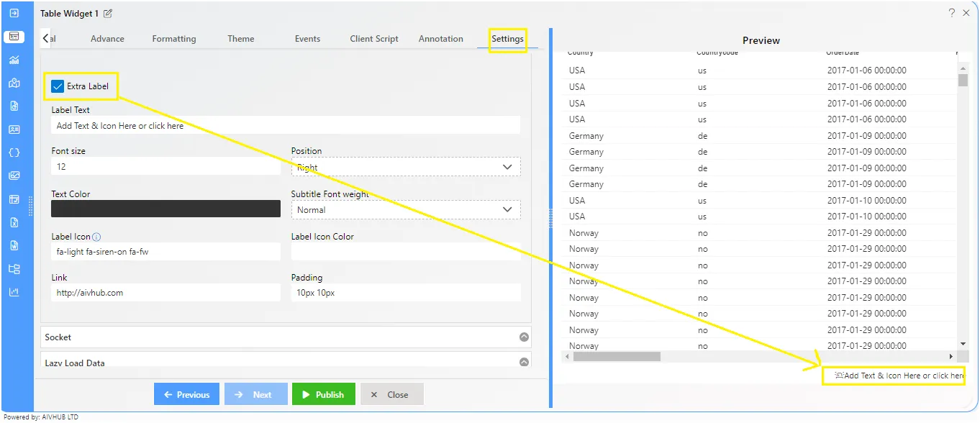The height and width of the screenshot is (423, 980).
Task: Uncheck the Extra Label checkbox
Action: (x=58, y=86)
